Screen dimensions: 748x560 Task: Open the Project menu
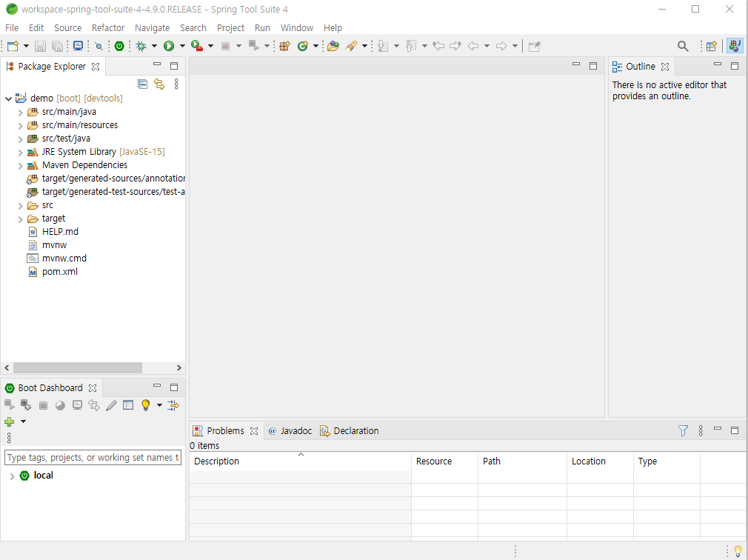click(x=230, y=27)
